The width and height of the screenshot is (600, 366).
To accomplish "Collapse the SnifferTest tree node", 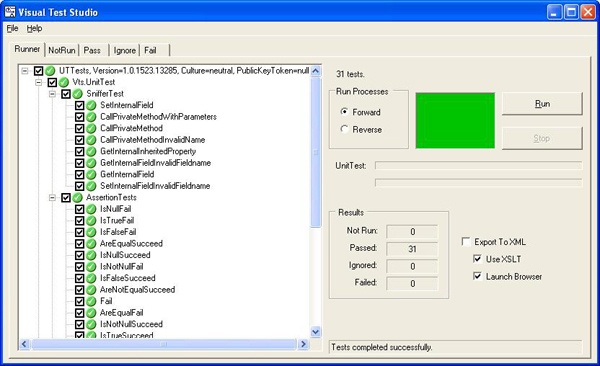I will (x=52, y=94).
